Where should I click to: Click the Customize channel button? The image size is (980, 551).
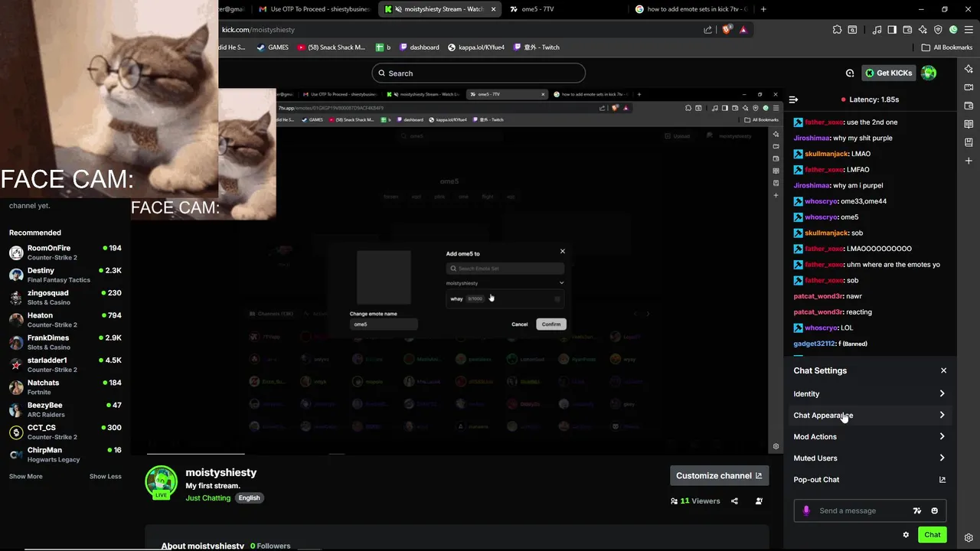[719, 476]
